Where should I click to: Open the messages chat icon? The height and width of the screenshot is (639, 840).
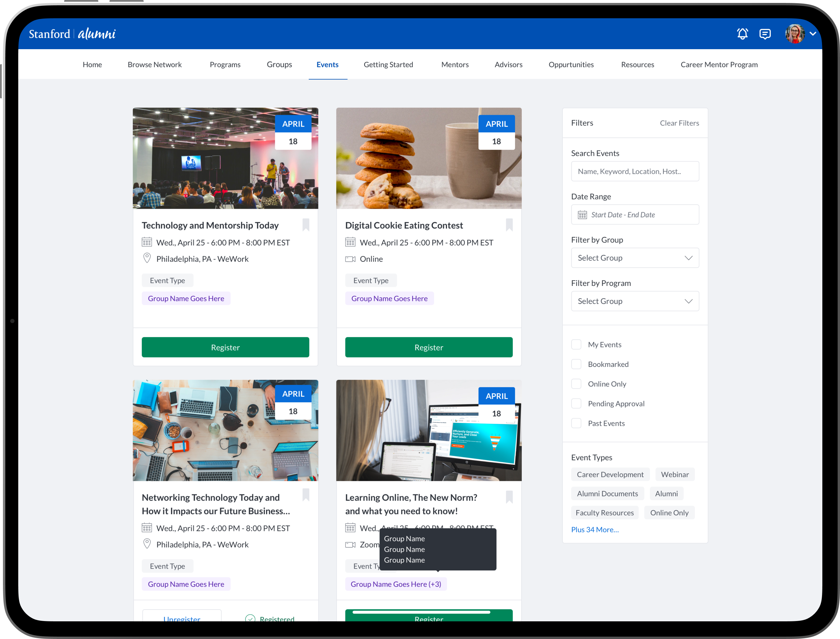[765, 34]
